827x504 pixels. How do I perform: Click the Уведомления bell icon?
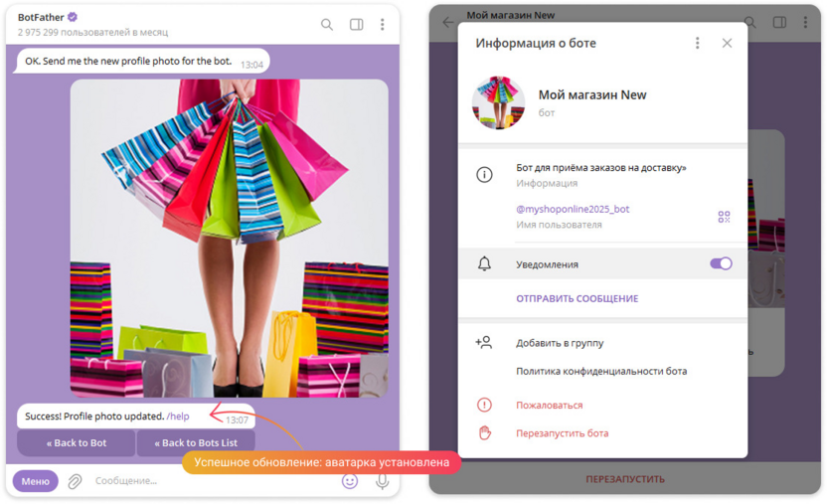[484, 263]
